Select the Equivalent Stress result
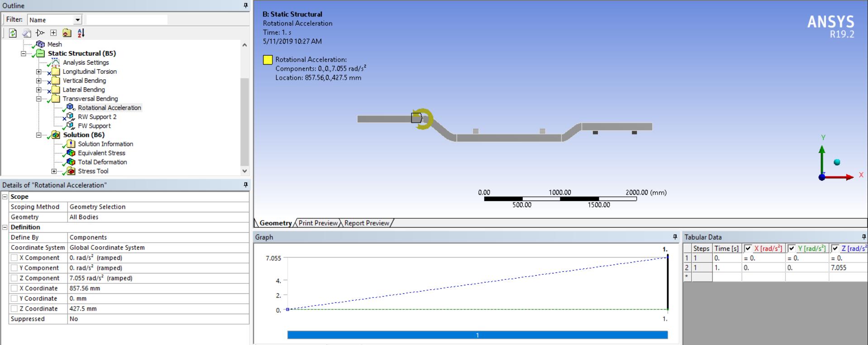868x345 pixels. [101, 153]
